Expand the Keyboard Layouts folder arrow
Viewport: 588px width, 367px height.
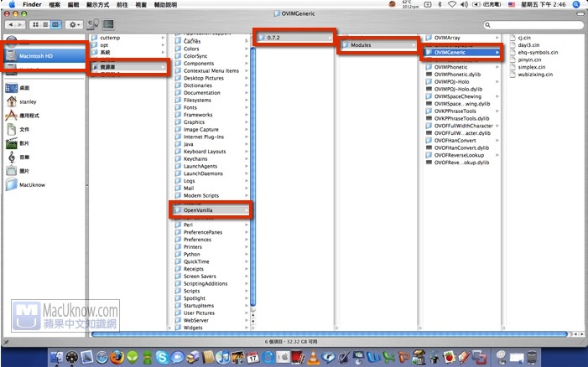(247, 152)
